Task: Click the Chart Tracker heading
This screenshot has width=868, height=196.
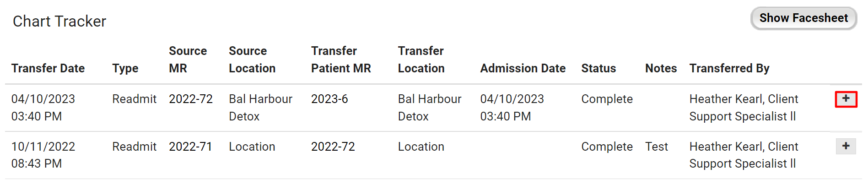Action: click(59, 22)
